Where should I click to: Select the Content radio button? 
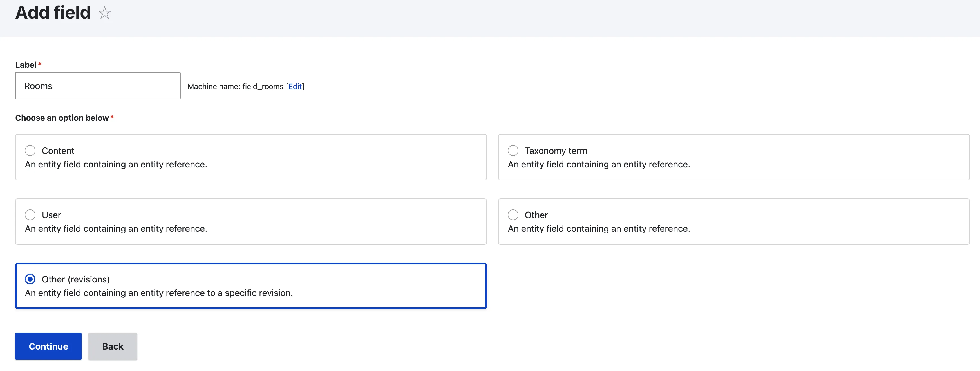30,151
